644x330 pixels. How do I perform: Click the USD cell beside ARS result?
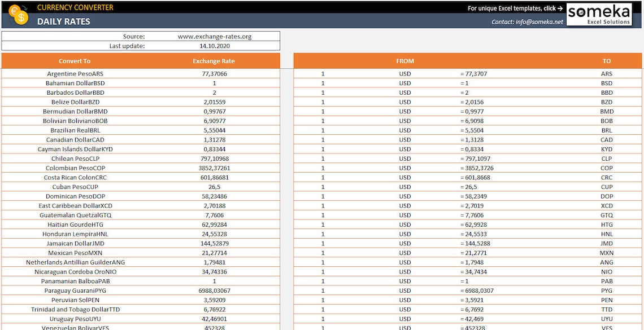[x=405, y=73]
